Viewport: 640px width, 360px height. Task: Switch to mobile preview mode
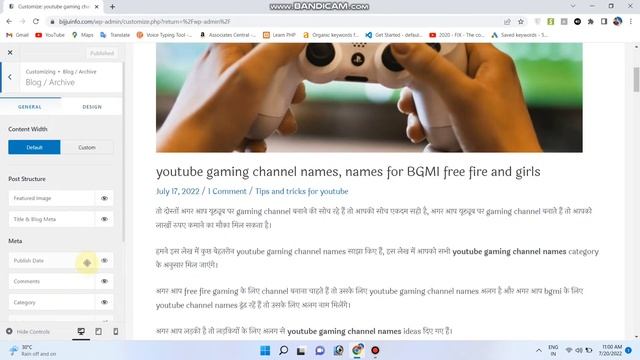[x=116, y=331]
